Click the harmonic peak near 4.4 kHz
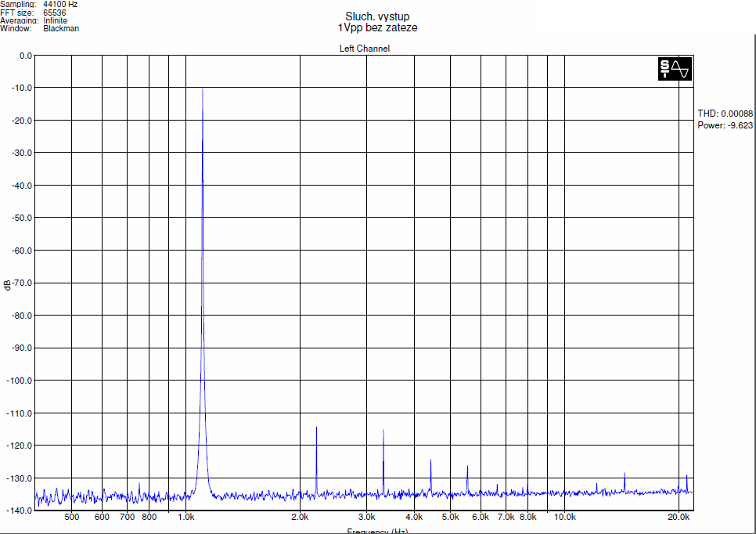The height and width of the screenshot is (534, 756). click(430, 477)
